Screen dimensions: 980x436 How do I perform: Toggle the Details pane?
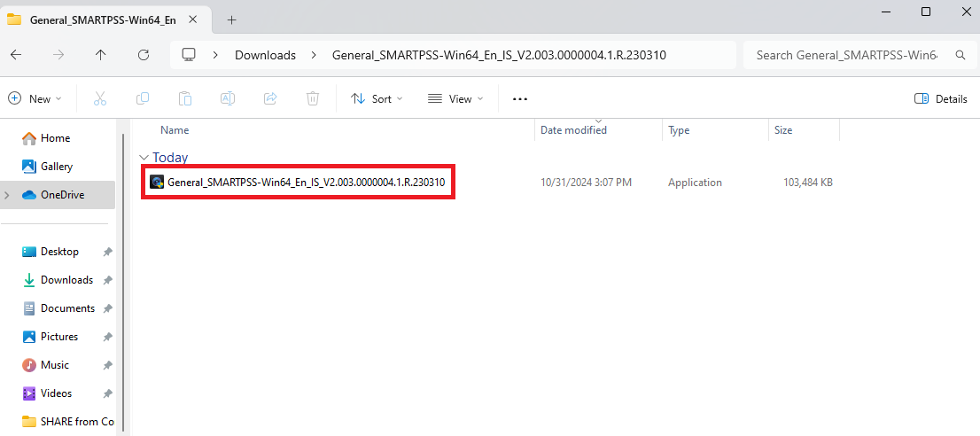click(x=941, y=98)
